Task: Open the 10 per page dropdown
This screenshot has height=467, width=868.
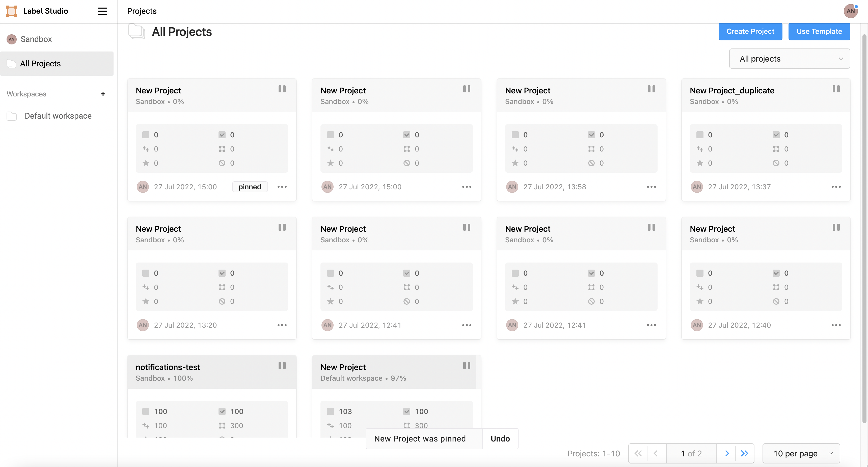Action: (x=801, y=454)
